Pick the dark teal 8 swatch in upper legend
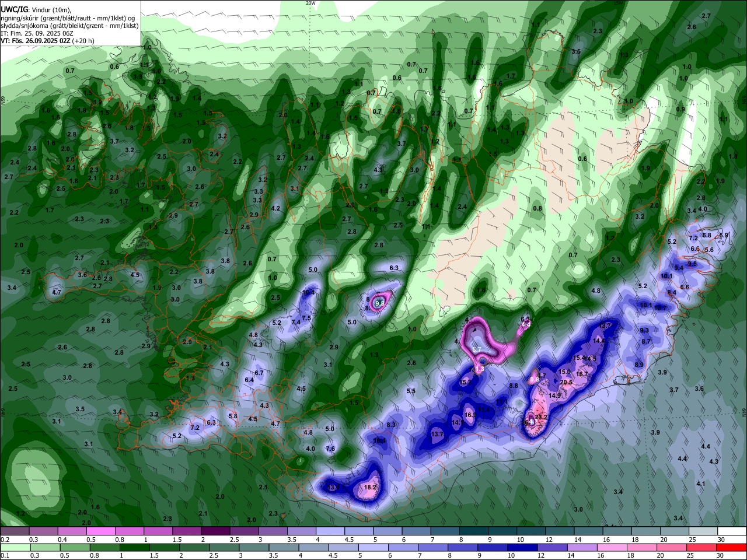747x560 pixels. pyautogui.click(x=474, y=531)
